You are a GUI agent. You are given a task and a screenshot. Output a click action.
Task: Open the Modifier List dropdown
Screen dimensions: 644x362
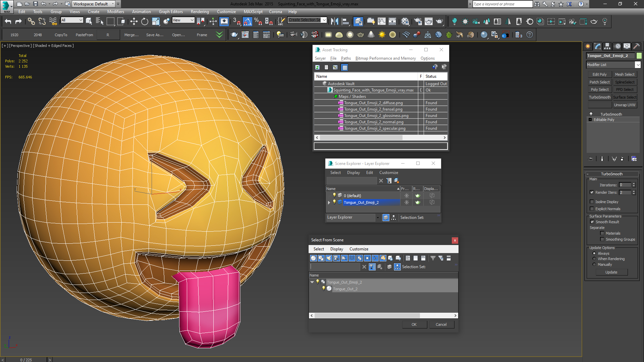[638, 65]
